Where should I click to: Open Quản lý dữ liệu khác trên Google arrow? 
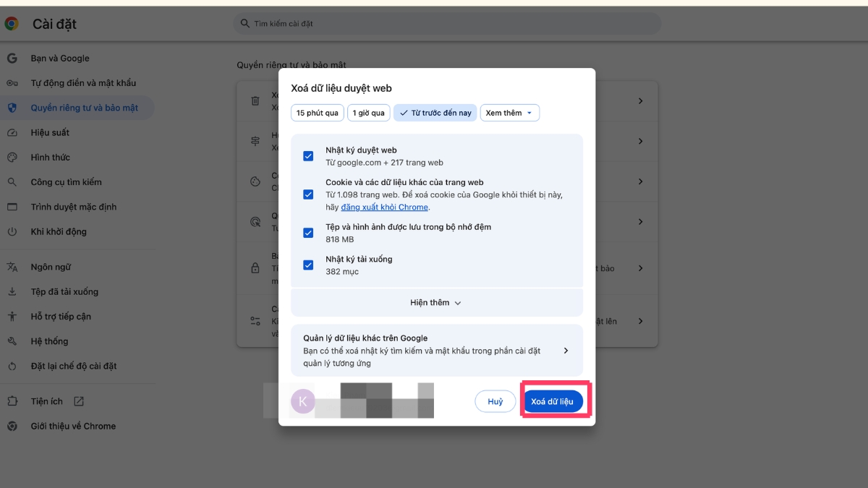[x=566, y=351]
